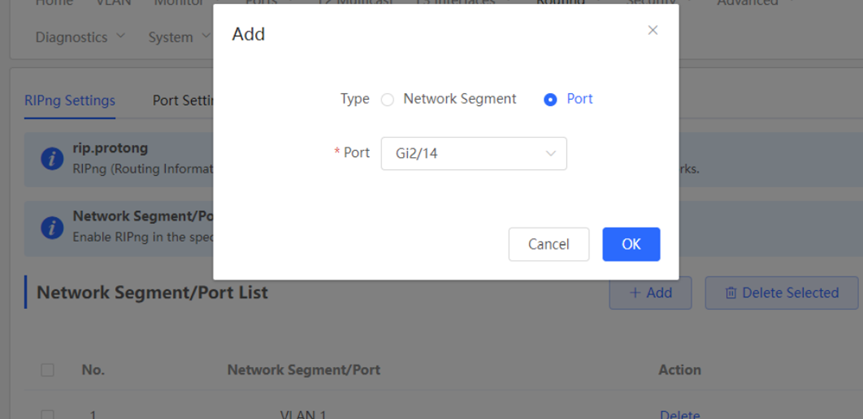Click the Action column header
Screen dimensions: 863x419
click(x=680, y=370)
